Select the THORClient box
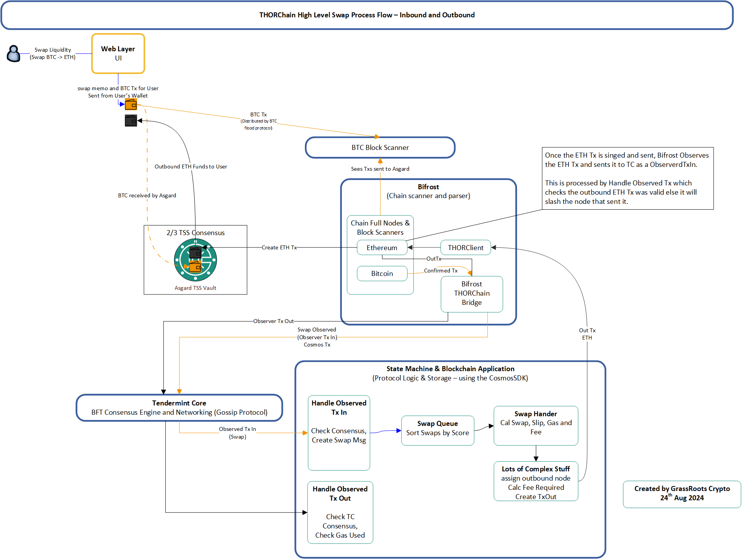The width and height of the screenshot is (744, 560). click(466, 247)
